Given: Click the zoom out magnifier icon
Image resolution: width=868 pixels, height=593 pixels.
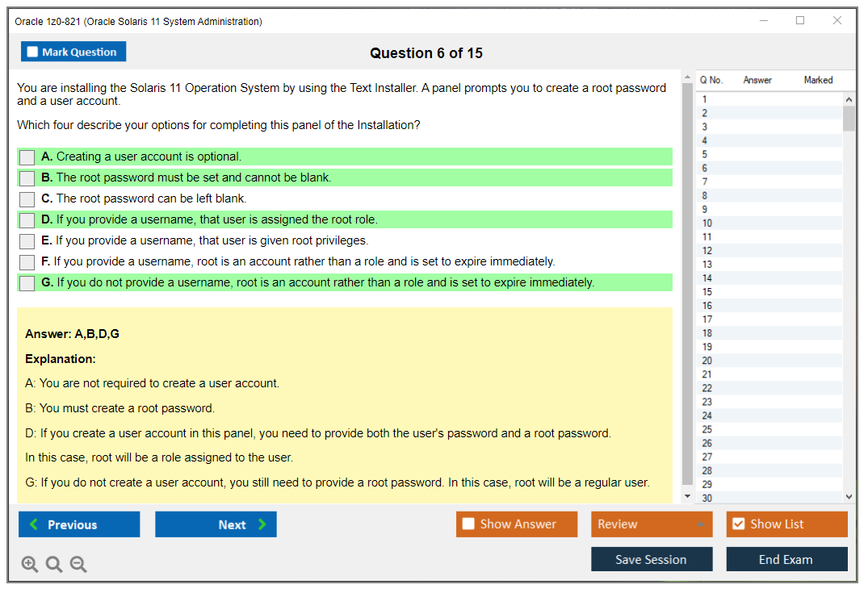Looking at the screenshot, I should tap(78, 565).
